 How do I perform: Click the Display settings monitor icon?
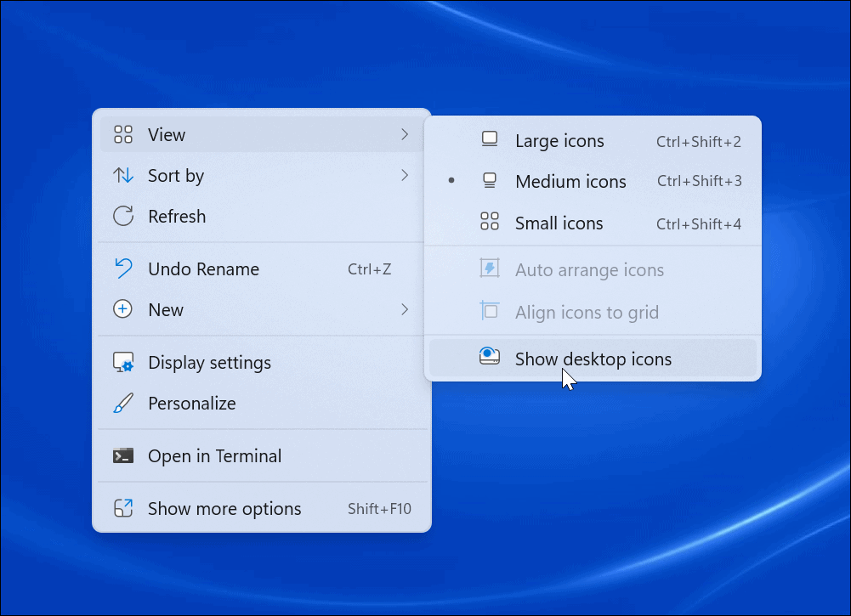click(x=123, y=362)
